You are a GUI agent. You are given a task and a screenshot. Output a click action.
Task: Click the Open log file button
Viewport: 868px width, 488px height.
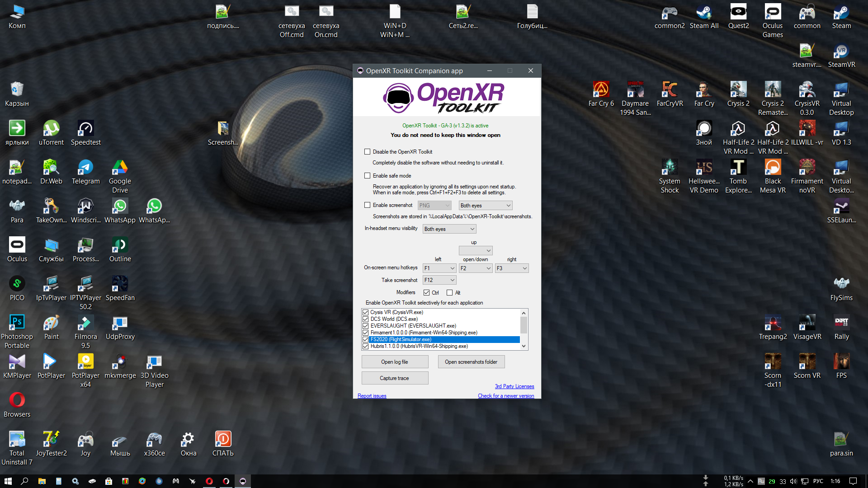pyautogui.click(x=394, y=362)
